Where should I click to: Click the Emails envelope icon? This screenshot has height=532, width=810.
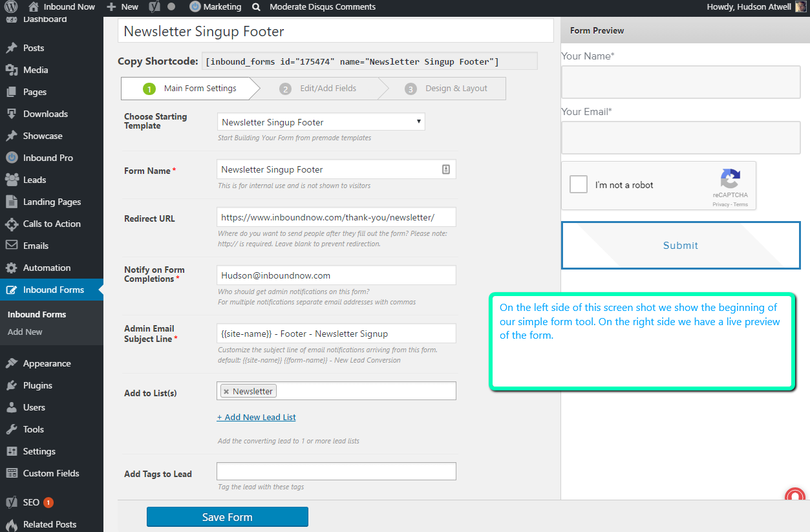pyautogui.click(x=11, y=246)
